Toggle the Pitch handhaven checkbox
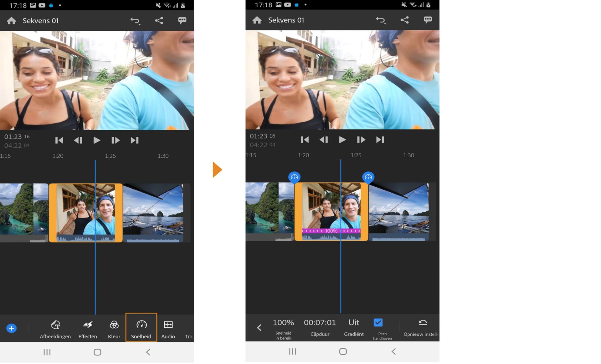601x364 pixels. 378,323
